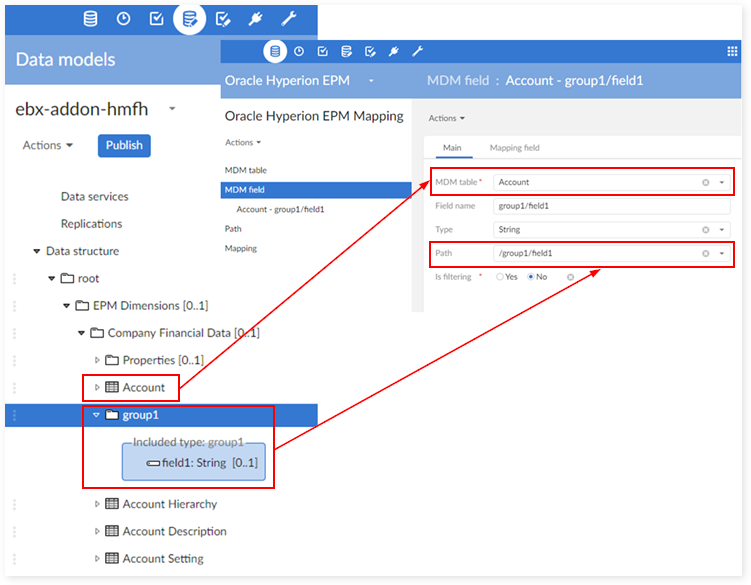Open the wrench administration icon in top toolbar
Screen dimensions: 751x585
(289, 19)
